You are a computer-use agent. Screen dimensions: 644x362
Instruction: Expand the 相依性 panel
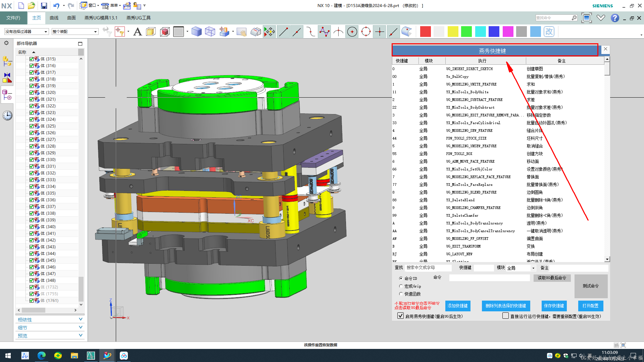[50, 320]
